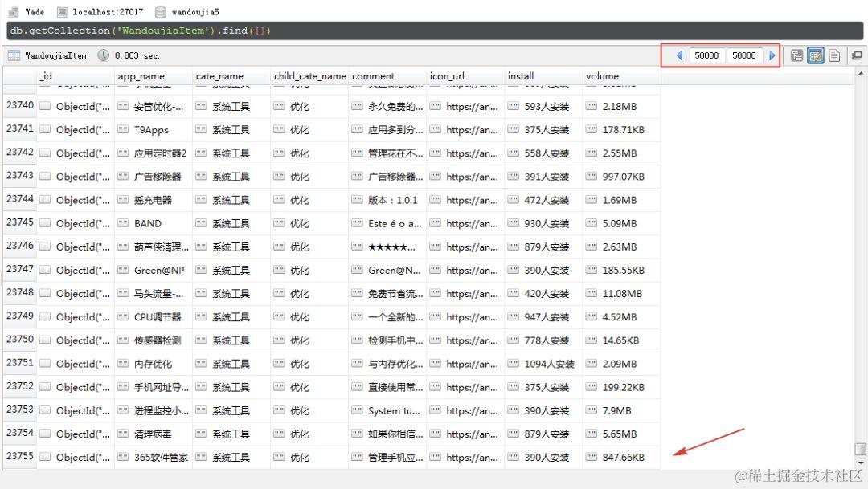Select the 365软件管家 app_name cell
This screenshot has width=868, height=489.
point(154,457)
